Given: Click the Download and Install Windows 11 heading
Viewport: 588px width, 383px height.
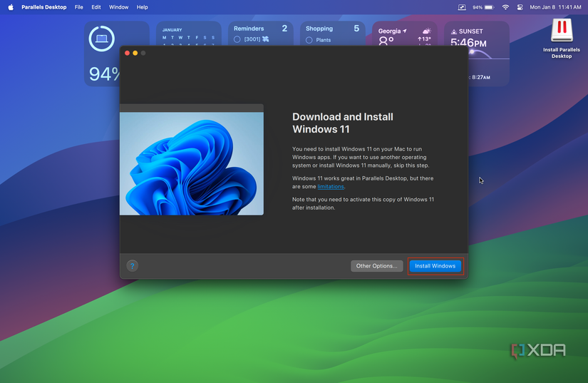Looking at the screenshot, I should click(x=343, y=123).
